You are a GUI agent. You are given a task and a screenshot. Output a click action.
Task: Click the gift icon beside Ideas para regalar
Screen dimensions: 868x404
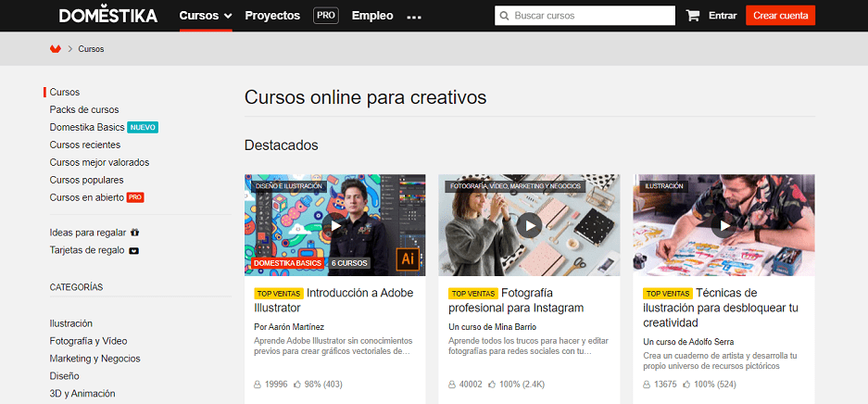pos(134,233)
